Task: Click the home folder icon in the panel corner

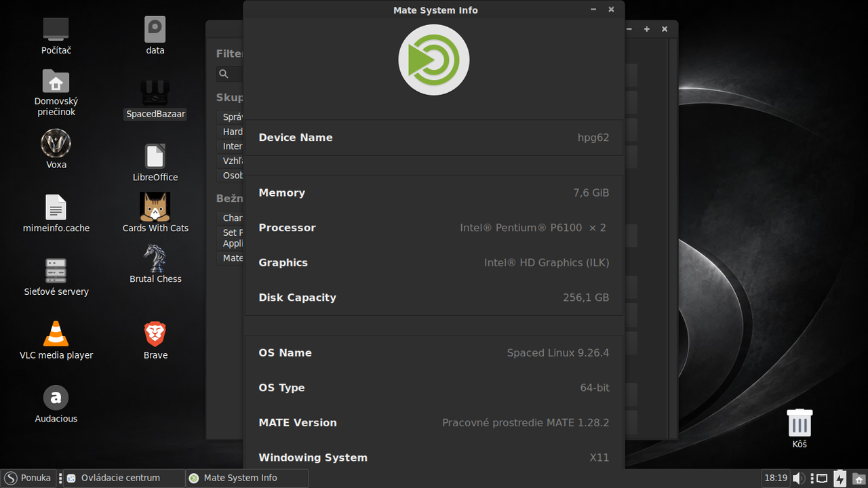Action: pyautogui.click(x=859, y=479)
